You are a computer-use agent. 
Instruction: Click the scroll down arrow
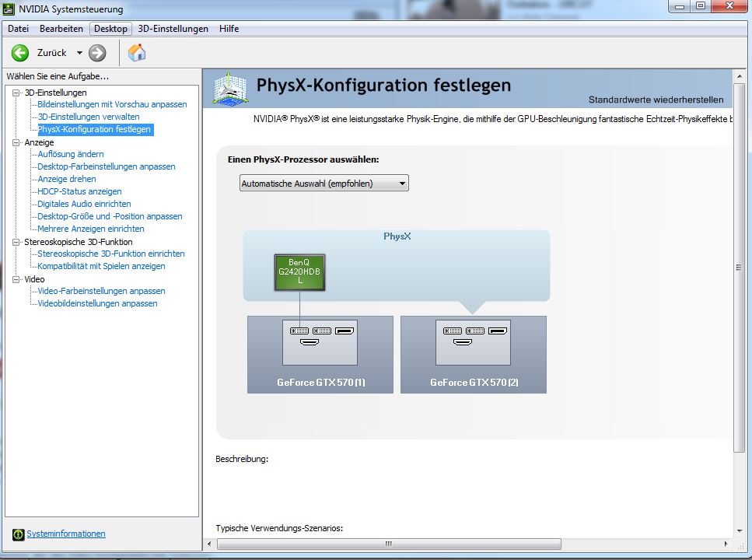tap(739, 530)
